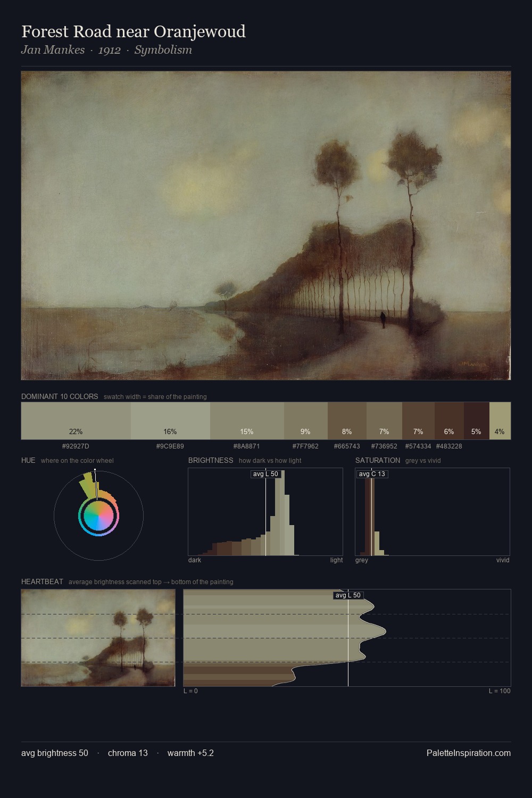Click the HUE section heading
The height and width of the screenshot is (798, 532).
tap(28, 460)
